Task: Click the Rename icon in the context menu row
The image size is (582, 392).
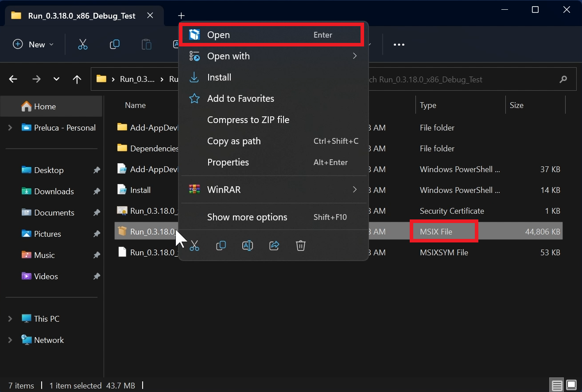Action: click(248, 246)
